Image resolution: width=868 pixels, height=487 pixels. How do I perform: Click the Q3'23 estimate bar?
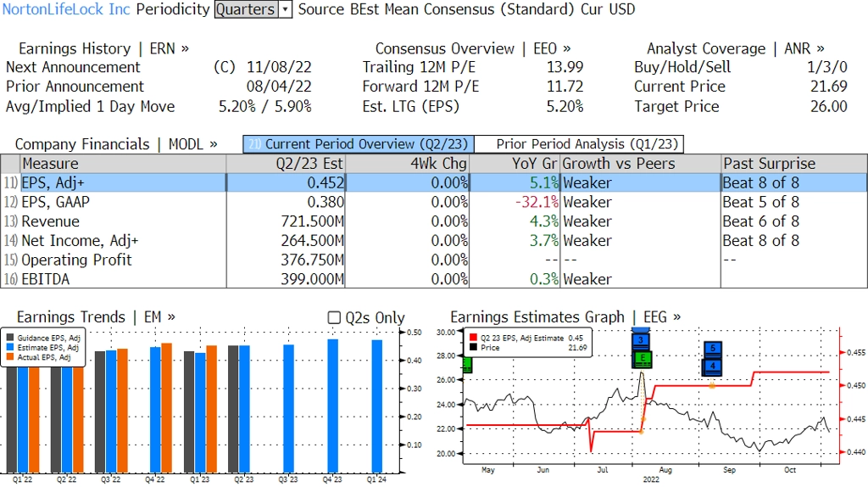[288, 408]
